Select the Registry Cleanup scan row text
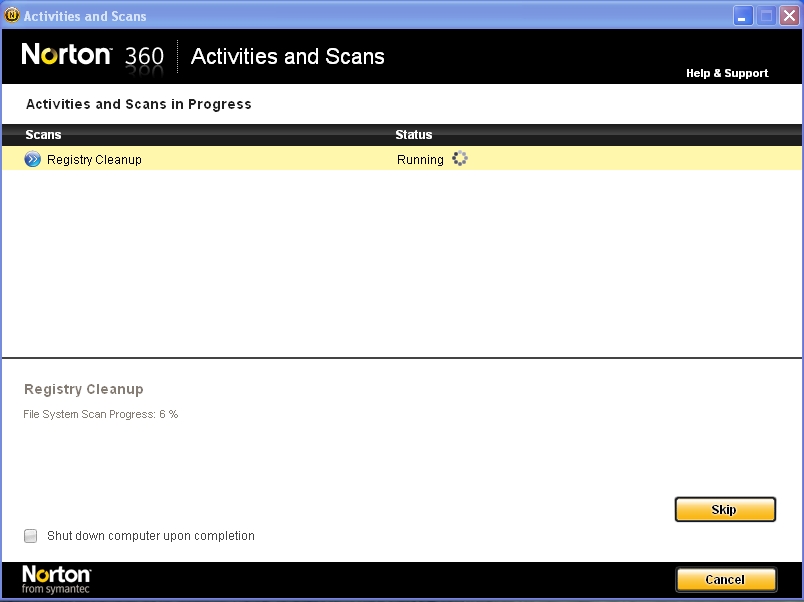Viewport: 804px width, 602px height. click(94, 159)
